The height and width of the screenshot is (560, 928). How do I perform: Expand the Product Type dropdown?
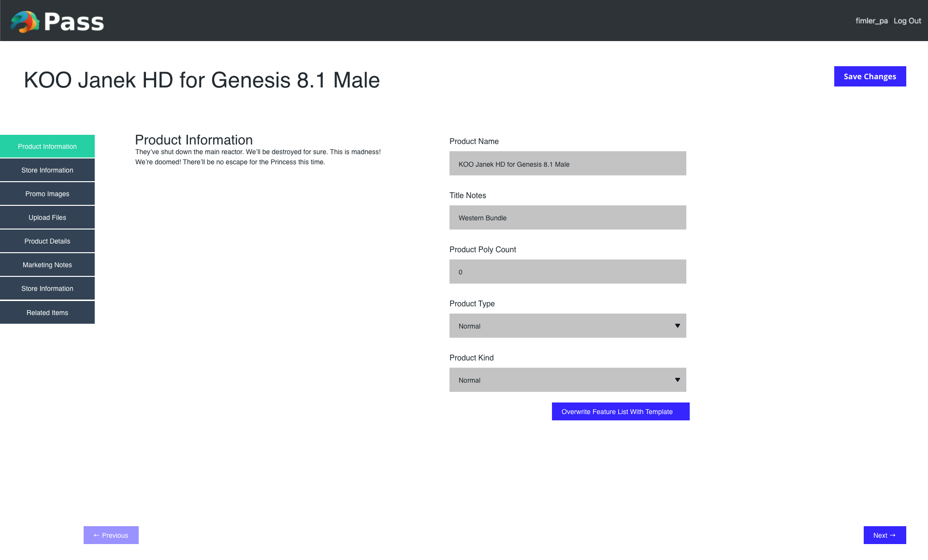pos(568,326)
